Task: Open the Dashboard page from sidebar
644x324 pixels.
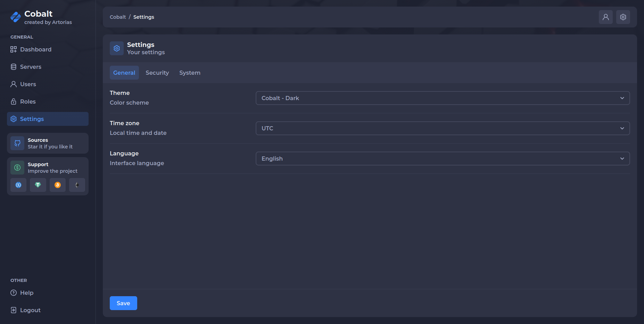Action: pos(48,49)
